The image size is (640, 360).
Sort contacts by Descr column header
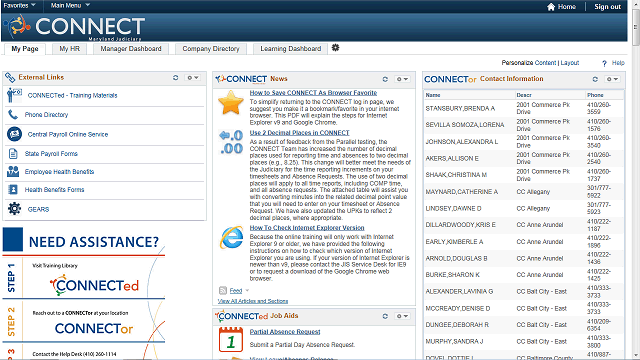point(524,95)
